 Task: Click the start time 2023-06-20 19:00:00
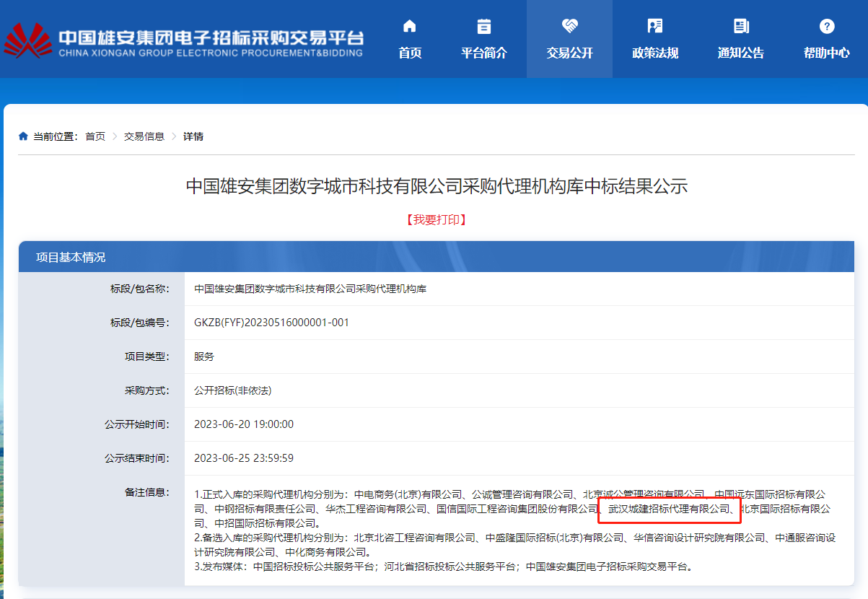tap(244, 424)
